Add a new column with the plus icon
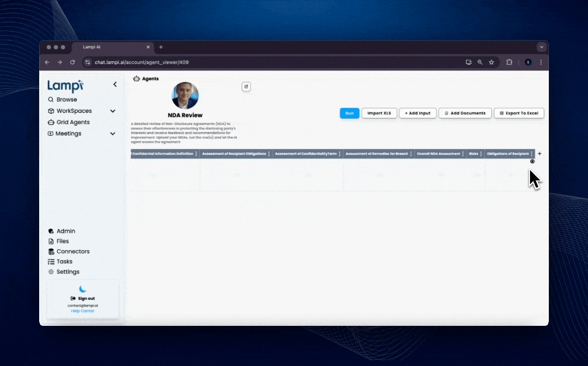The width and height of the screenshot is (588, 366). (540, 154)
